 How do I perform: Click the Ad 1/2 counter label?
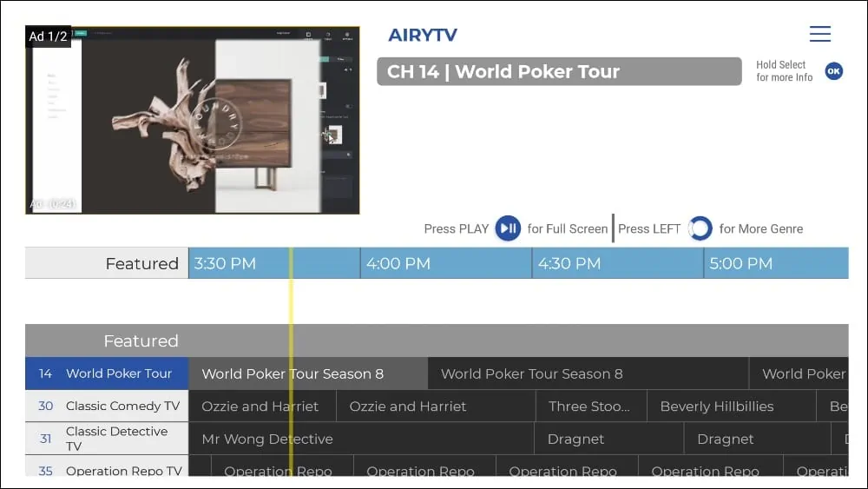(48, 36)
